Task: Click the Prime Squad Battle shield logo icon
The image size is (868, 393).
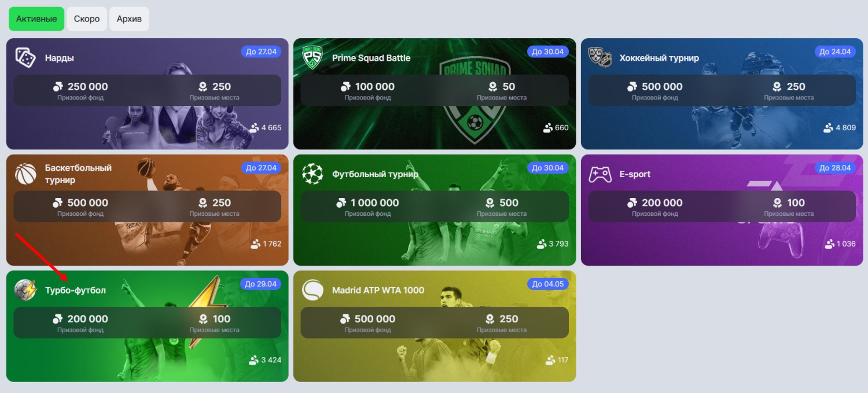Action: 313,58
